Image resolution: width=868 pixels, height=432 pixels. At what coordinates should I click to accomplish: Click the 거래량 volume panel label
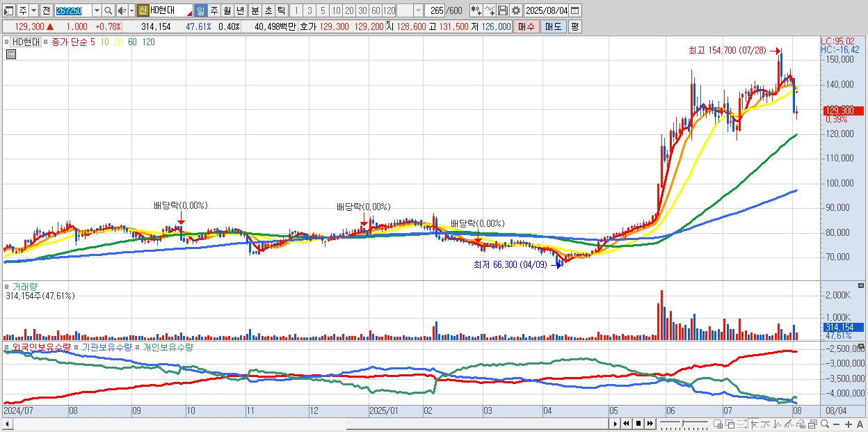click(x=25, y=287)
